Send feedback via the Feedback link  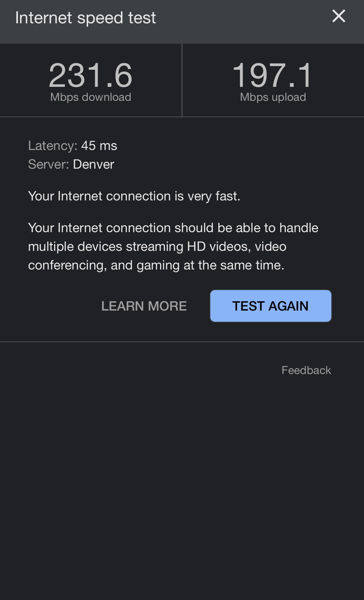pos(306,370)
